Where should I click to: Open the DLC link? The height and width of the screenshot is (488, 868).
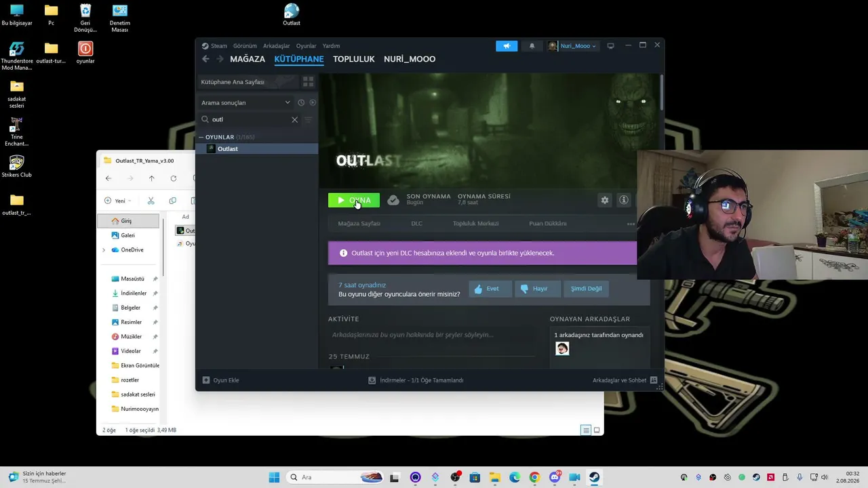tap(416, 224)
